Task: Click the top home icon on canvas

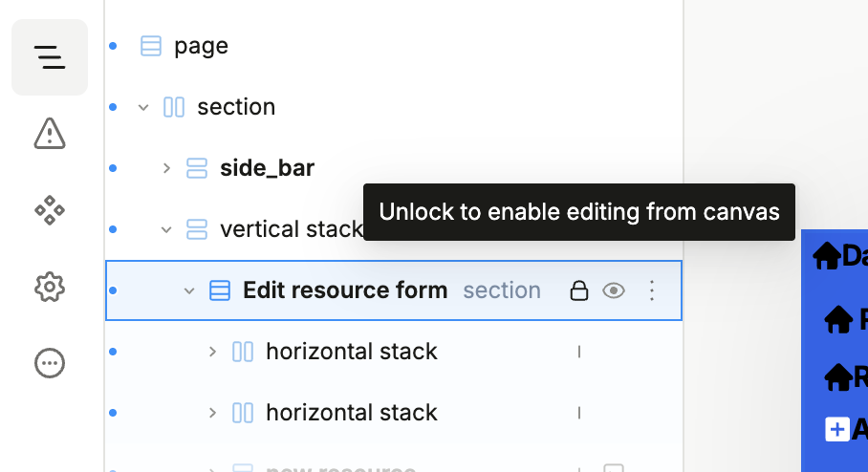Action: 827,256
